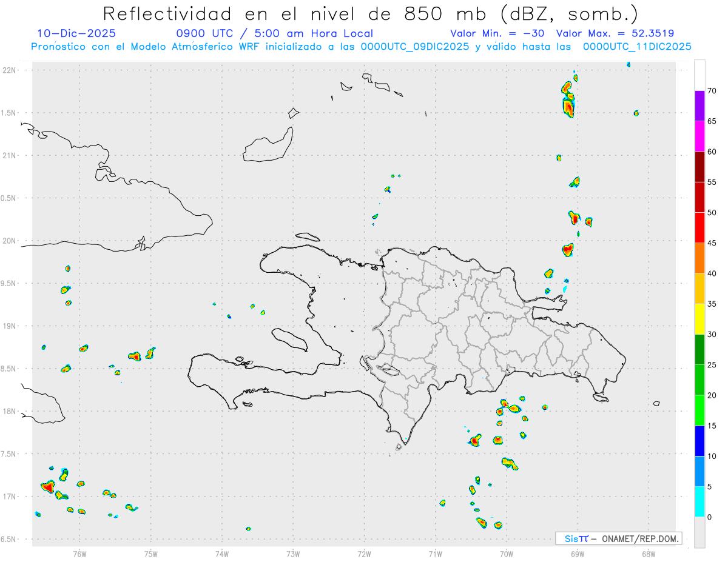
Task: Select the dark red 50–55 dBZ band
Action: [699, 197]
